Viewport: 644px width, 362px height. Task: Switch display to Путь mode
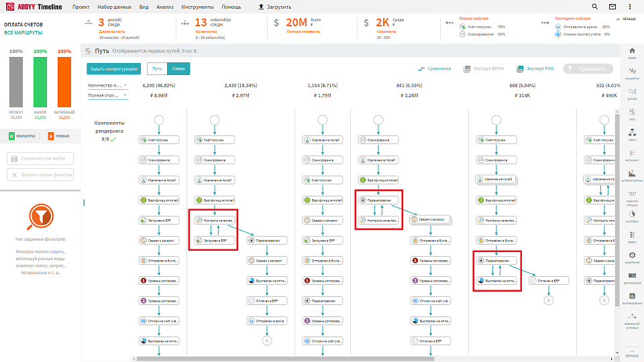157,68
